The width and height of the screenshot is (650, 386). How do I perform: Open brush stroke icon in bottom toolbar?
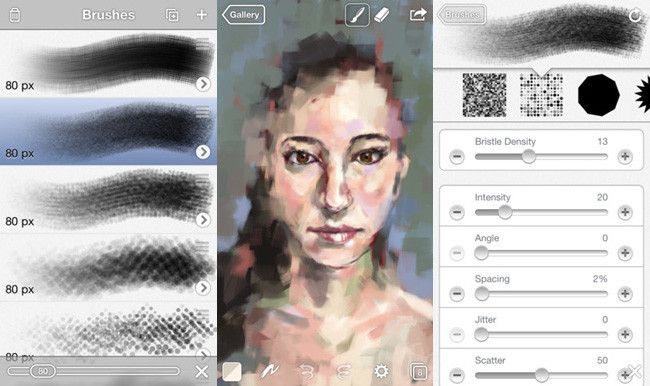point(269,371)
